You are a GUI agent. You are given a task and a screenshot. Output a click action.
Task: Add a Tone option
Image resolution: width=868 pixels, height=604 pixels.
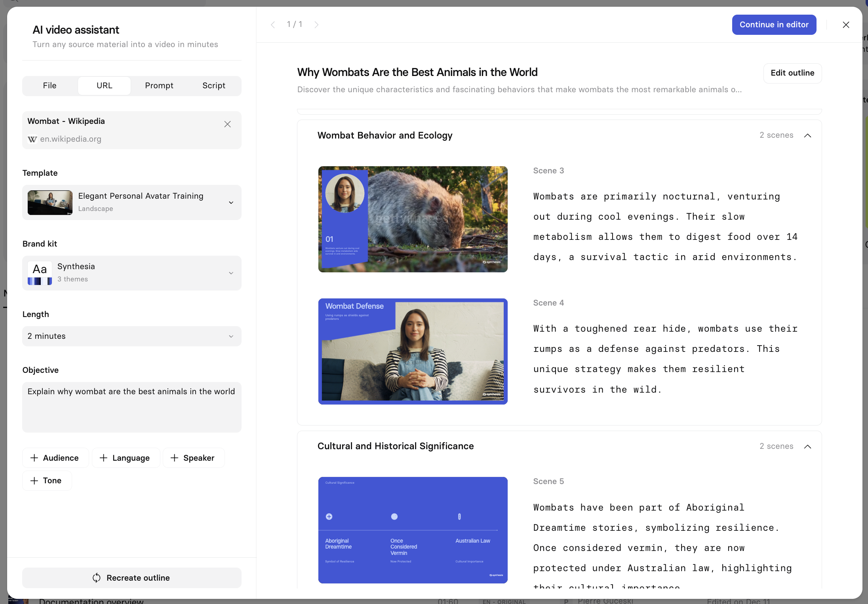point(47,481)
